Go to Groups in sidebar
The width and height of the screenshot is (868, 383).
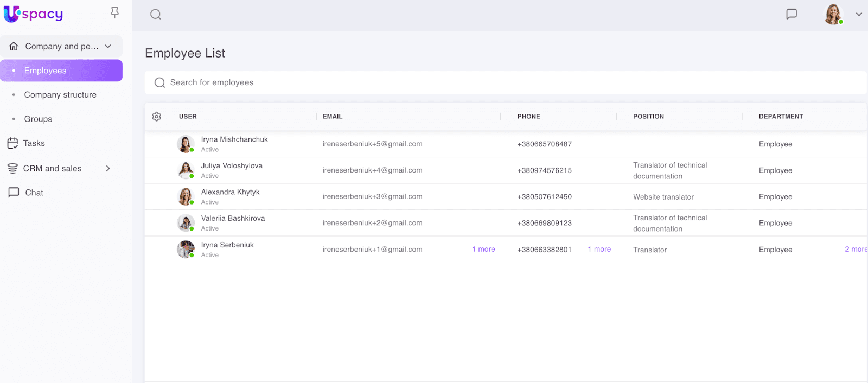click(x=38, y=119)
